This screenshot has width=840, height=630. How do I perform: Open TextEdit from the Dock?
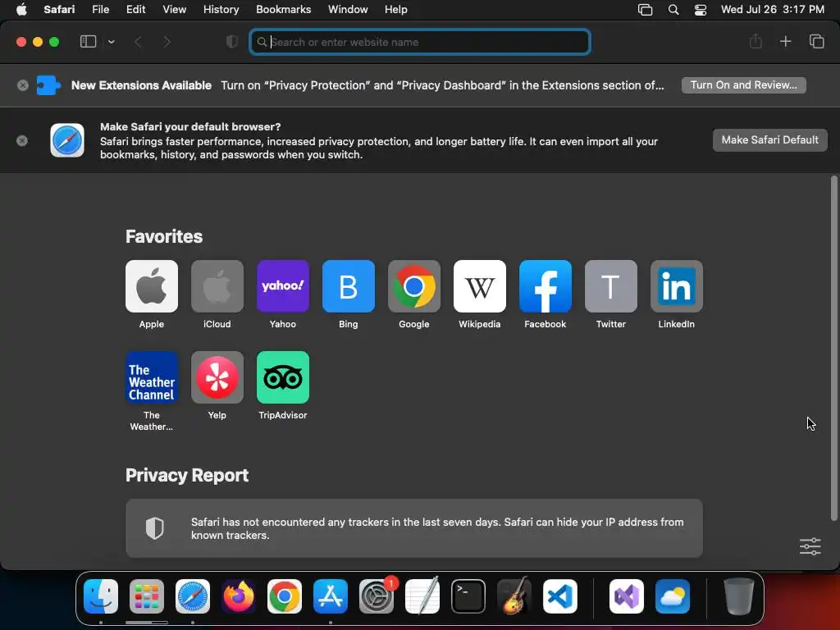(x=422, y=596)
